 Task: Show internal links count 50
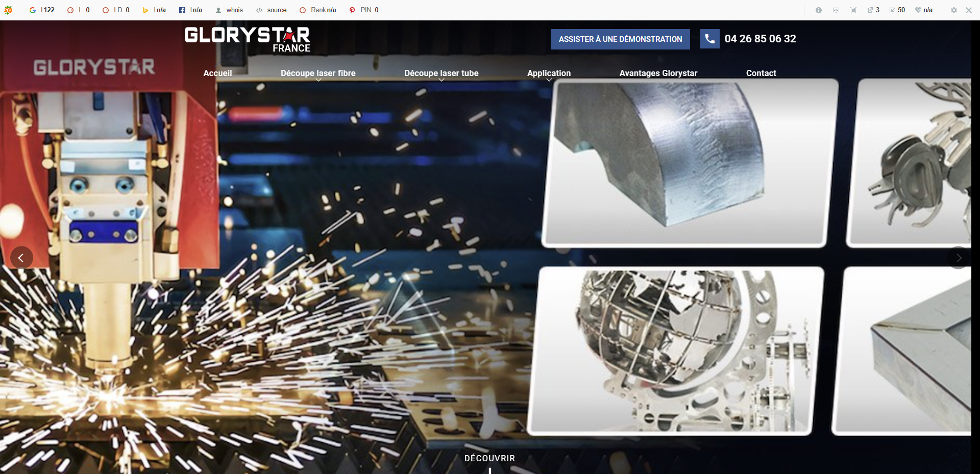(x=897, y=10)
